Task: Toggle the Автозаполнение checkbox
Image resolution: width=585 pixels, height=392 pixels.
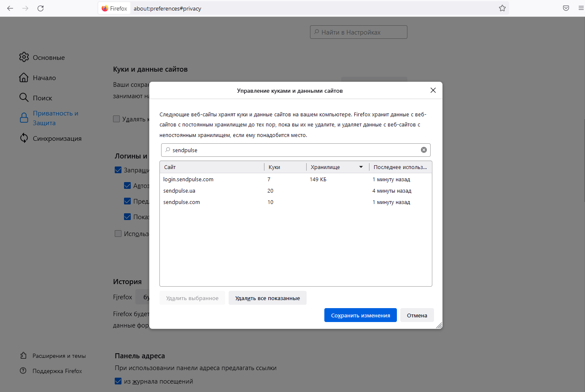Action: (127, 185)
